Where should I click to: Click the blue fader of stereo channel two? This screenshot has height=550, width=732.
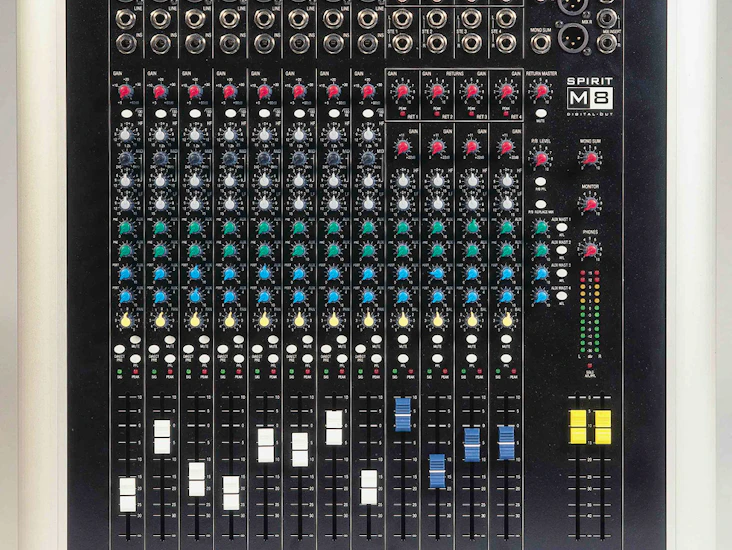coord(437,471)
